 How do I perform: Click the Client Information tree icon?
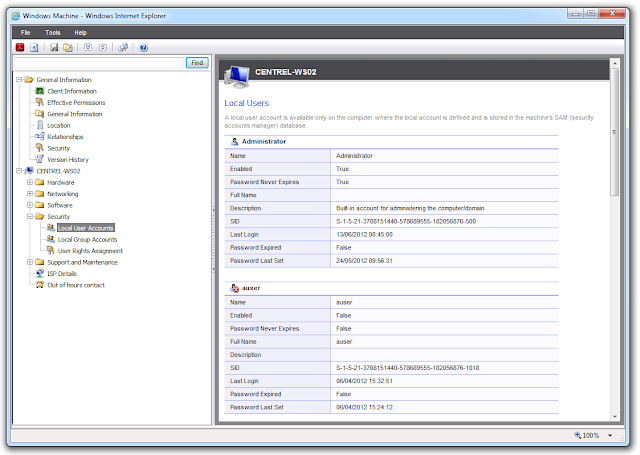40,91
